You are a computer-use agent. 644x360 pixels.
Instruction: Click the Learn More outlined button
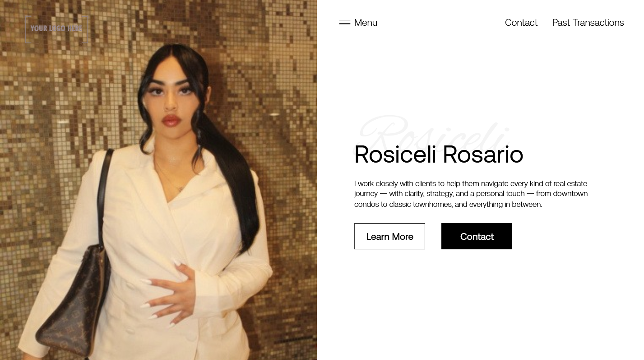click(x=389, y=236)
